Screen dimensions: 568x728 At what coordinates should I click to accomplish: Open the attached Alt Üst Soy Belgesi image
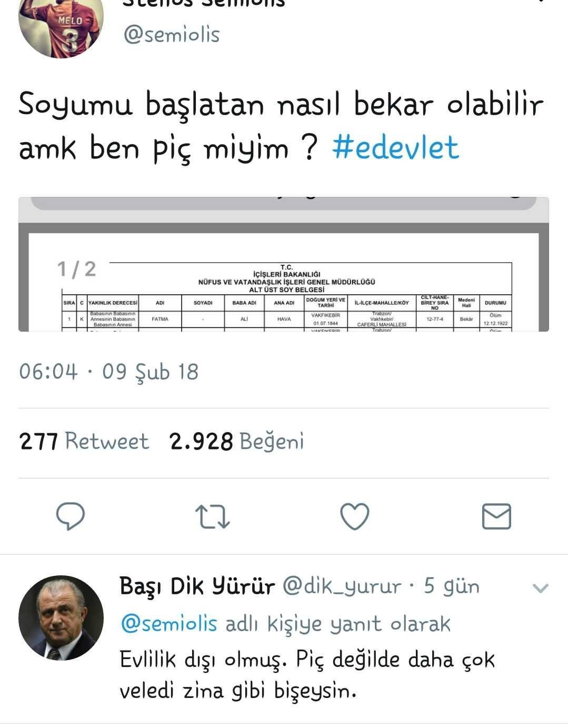284,264
